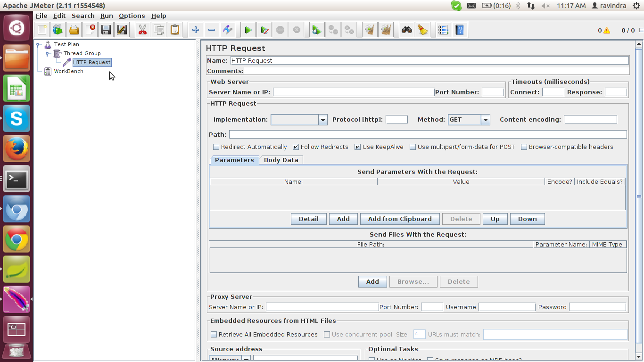This screenshot has width=644, height=362.
Task: Click the Path input field
Action: [428, 135]
